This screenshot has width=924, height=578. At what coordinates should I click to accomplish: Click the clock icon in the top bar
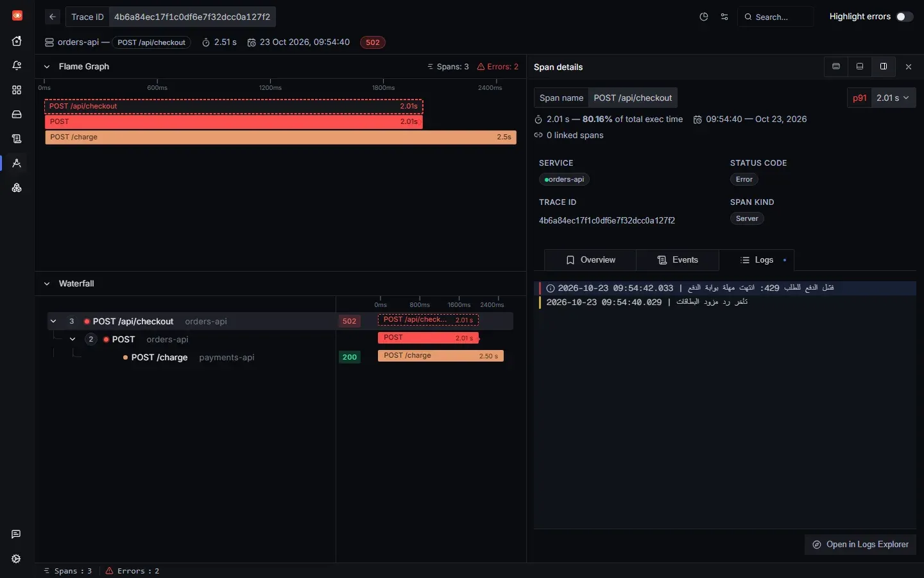[x=704, y=17]
